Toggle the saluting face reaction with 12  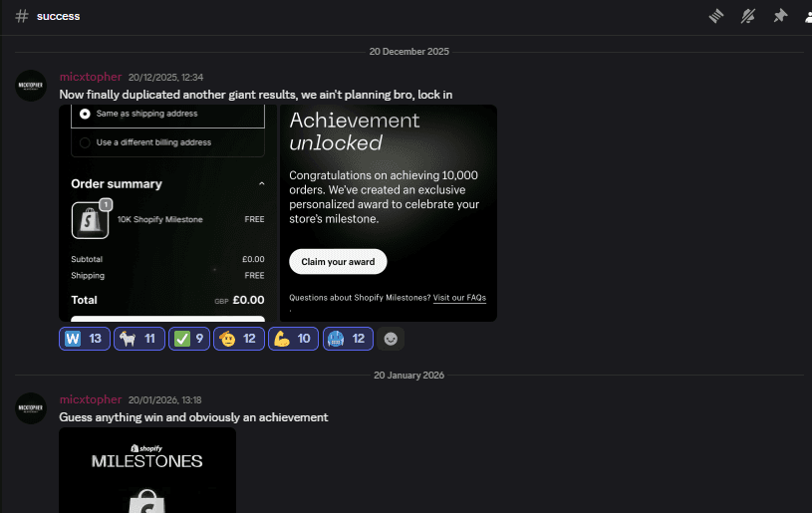(x=239, y=339)
